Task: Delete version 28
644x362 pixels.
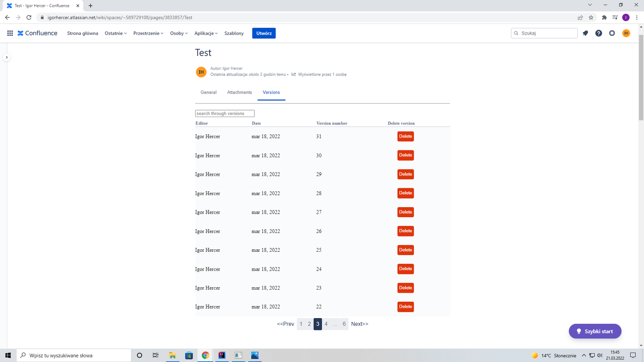Action: (405, 193)
